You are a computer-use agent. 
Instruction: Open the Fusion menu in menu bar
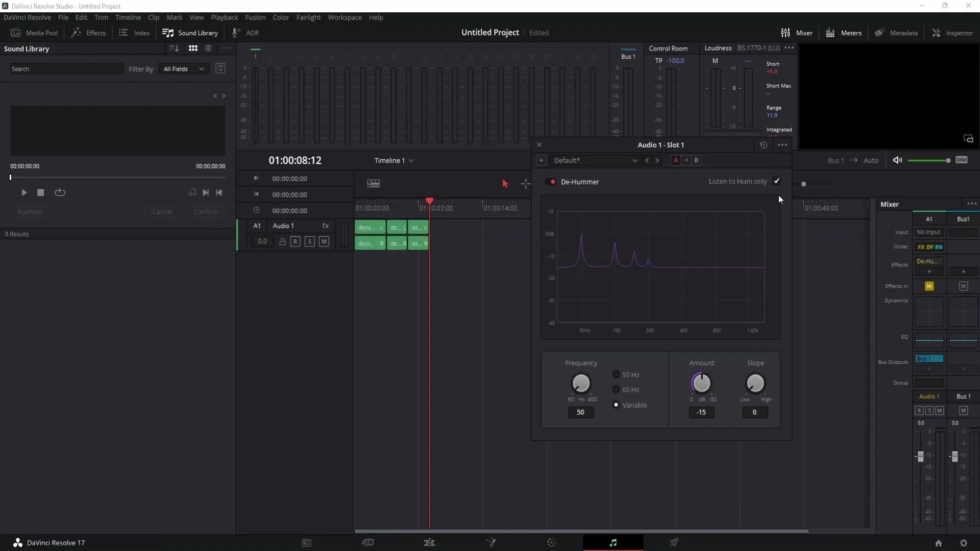click(x=255, y=17)
